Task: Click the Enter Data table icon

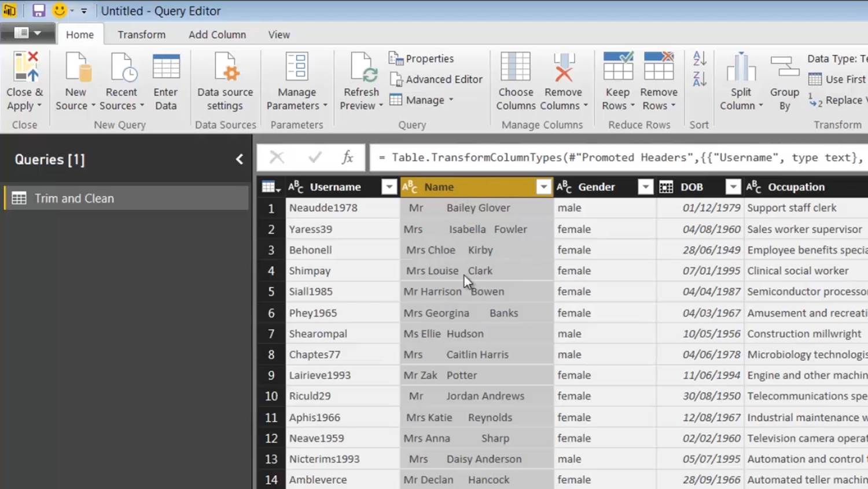Action: [165, 67]
